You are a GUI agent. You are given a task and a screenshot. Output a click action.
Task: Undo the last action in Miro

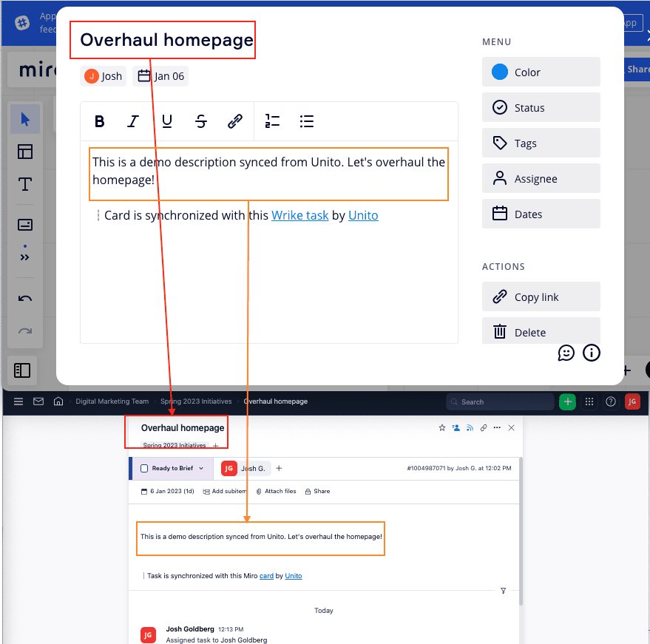[x=25, y=299]
